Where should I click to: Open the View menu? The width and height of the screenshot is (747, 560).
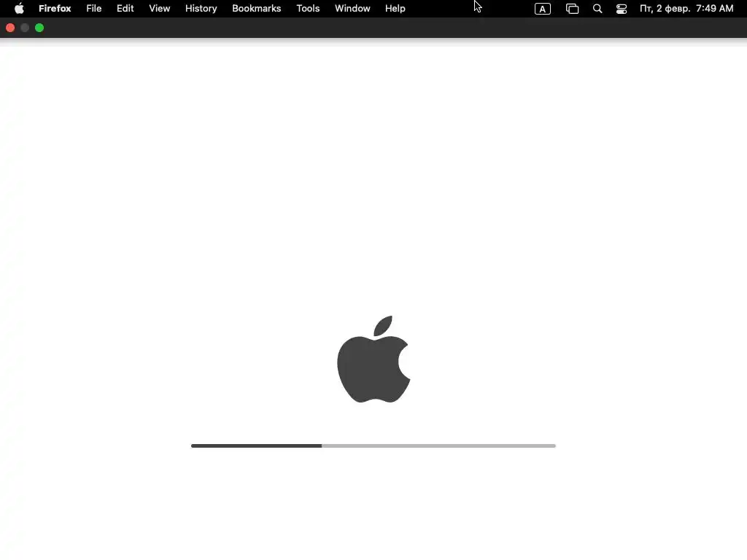coord(160,9)
